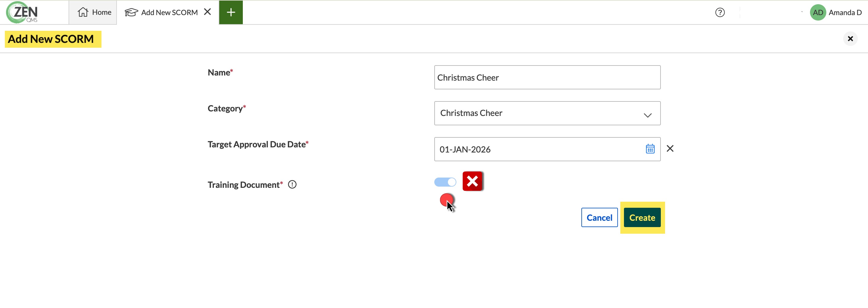Toggle the Training Document switch

click(x=445, y=182)
